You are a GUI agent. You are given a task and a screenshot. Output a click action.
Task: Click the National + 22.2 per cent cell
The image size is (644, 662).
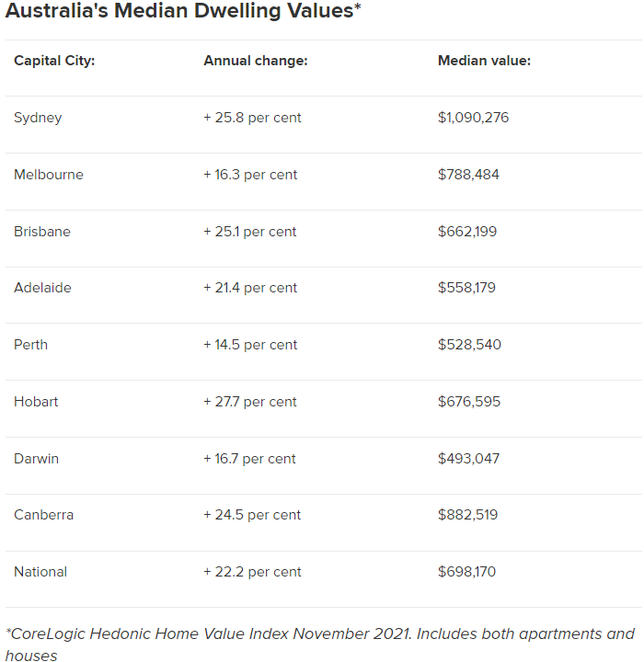click(x=252, y=572)
